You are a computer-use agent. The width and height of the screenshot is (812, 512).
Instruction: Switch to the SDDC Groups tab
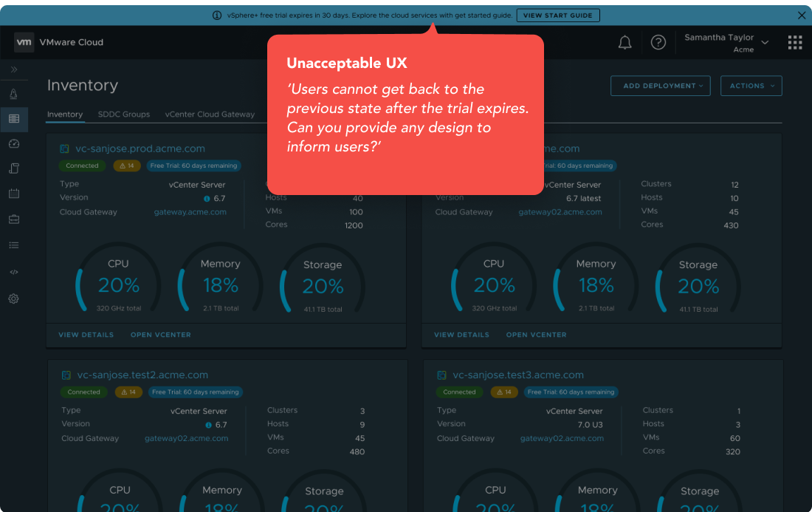click(124, 115)
